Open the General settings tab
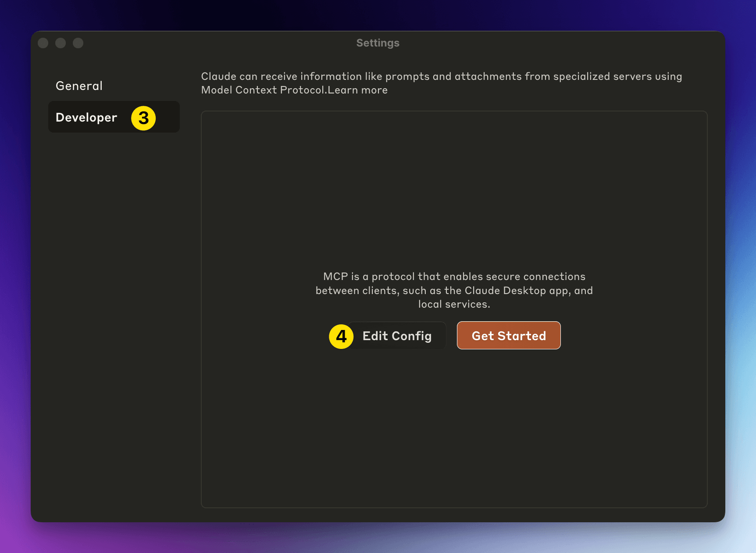756x553 pixels. click(114, 86)
